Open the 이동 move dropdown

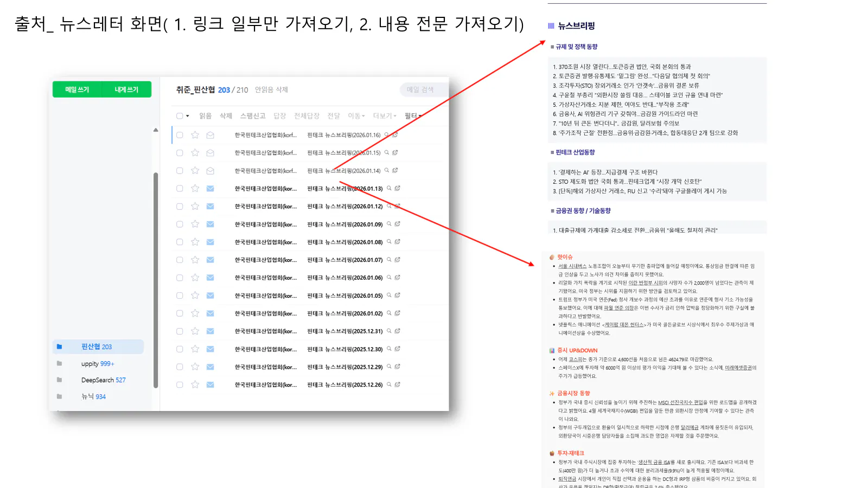(x=355, y=116)
